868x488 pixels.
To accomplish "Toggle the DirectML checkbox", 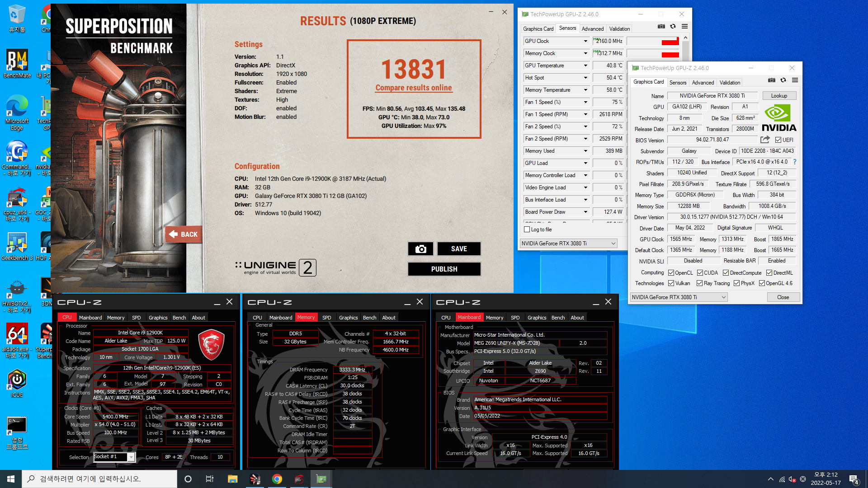I will point(769,273).
